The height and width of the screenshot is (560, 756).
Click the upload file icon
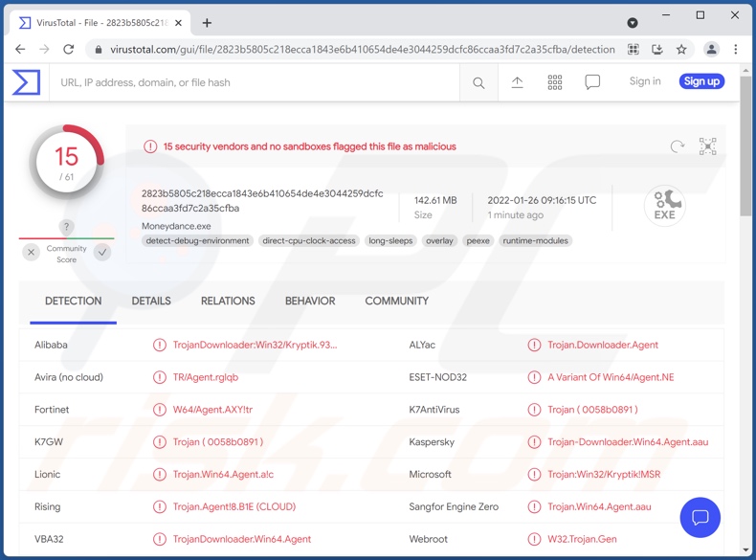pos(517,82)
